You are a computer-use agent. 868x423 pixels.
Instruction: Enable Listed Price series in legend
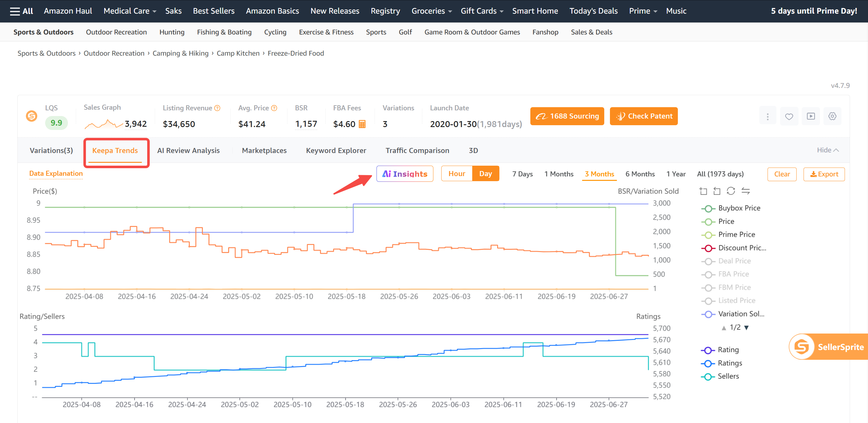pos(728,301)
